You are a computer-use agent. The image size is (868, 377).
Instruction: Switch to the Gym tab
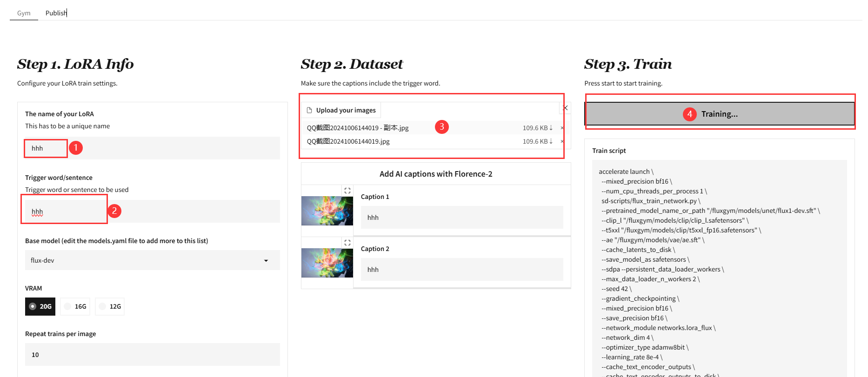(24, 13)
